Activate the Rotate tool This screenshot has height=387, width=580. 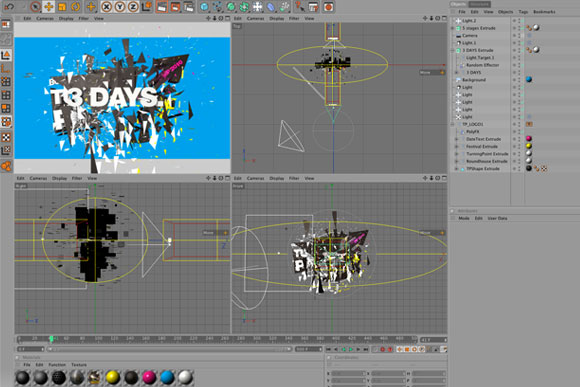point(75,6)
